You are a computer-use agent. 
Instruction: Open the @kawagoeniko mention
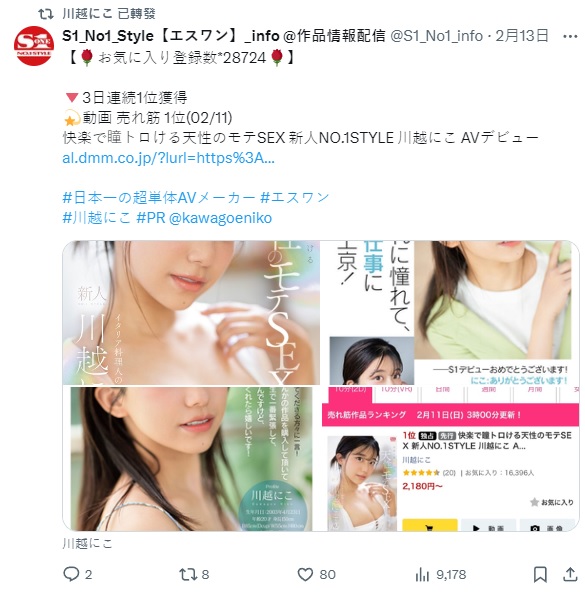[x=220, y=218]
